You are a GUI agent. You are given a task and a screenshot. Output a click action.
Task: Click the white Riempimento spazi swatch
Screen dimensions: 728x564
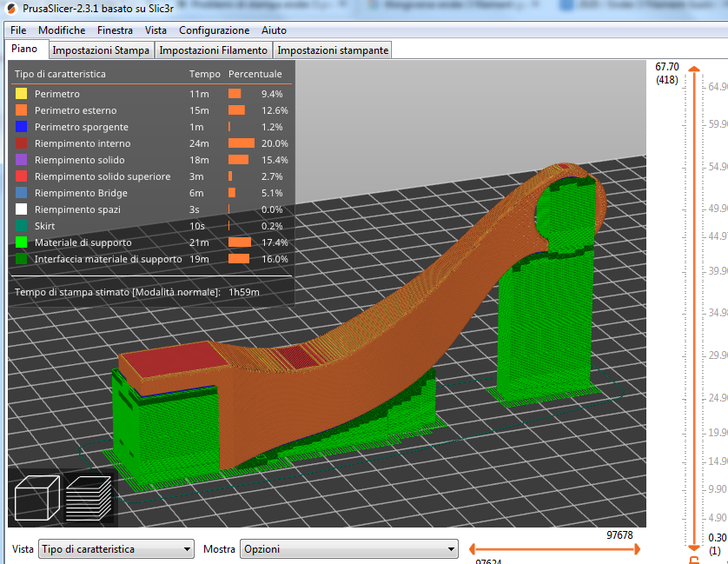point(22,209)
